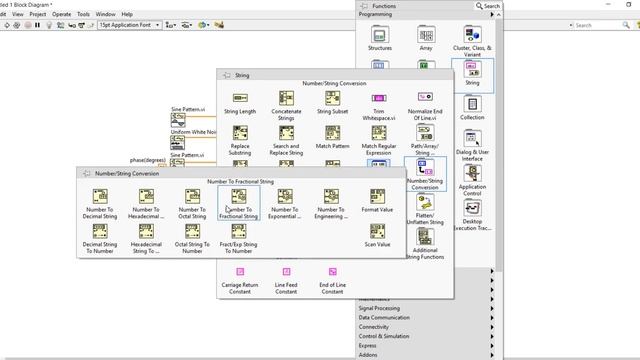Open the 15pt Application Font dropdown
640x360 pixels.
(129, 25)
